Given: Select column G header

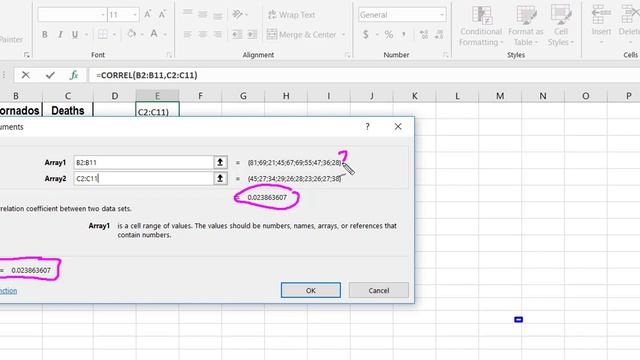Looking at the screenshot, I should click(x=243, y=96).
